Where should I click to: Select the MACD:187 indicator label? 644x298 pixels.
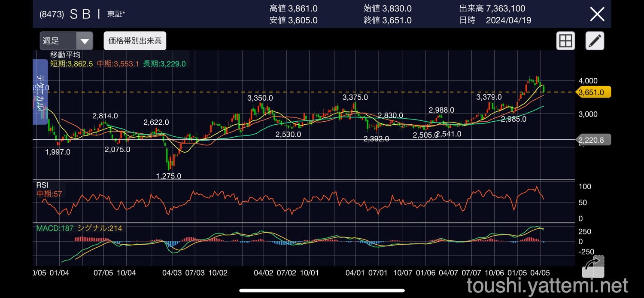pyautogui.click(x=55, y=228)
